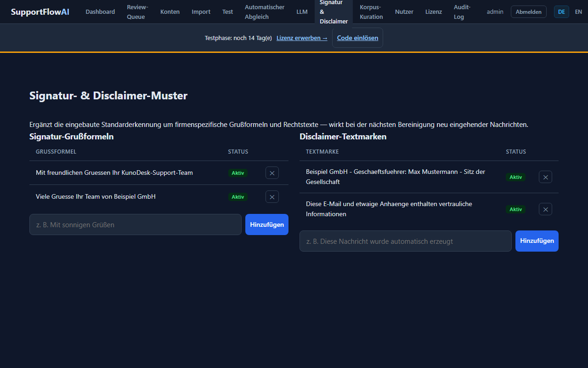The image size is (588, 368).
Task: Open the Dashboard page
Action: click(100, 12)
